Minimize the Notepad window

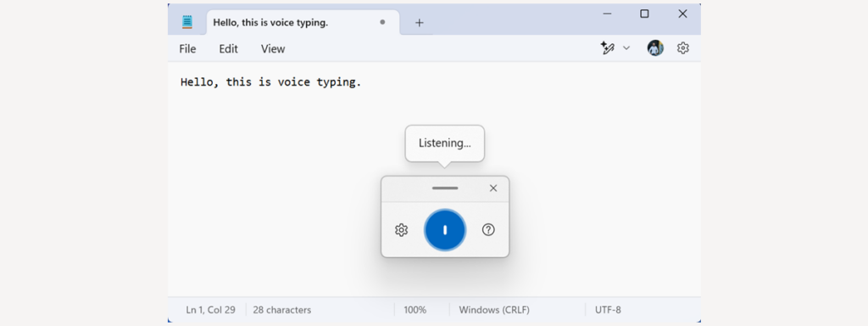[x=607, y=14]
